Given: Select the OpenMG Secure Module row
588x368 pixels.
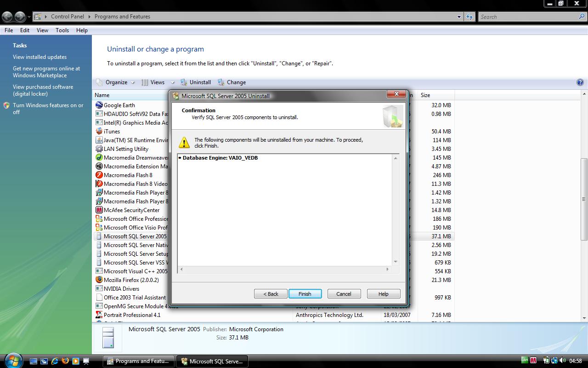Looking at the screenshot, I should [274, 306].
